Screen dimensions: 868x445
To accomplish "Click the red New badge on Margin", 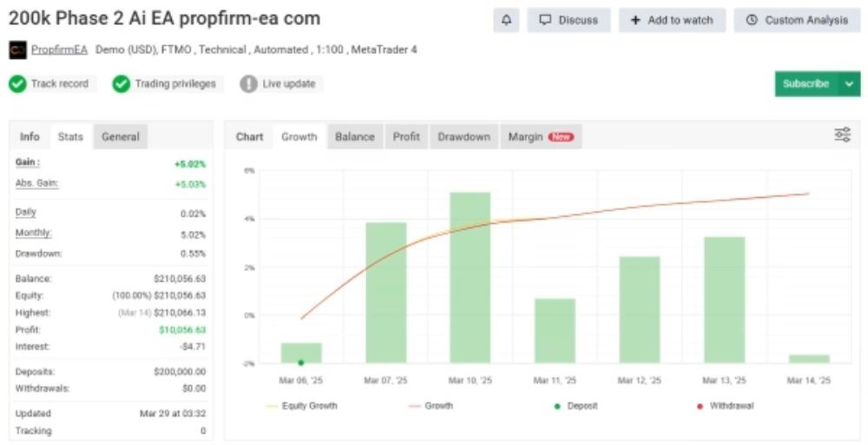I will [x=561, y=137].
